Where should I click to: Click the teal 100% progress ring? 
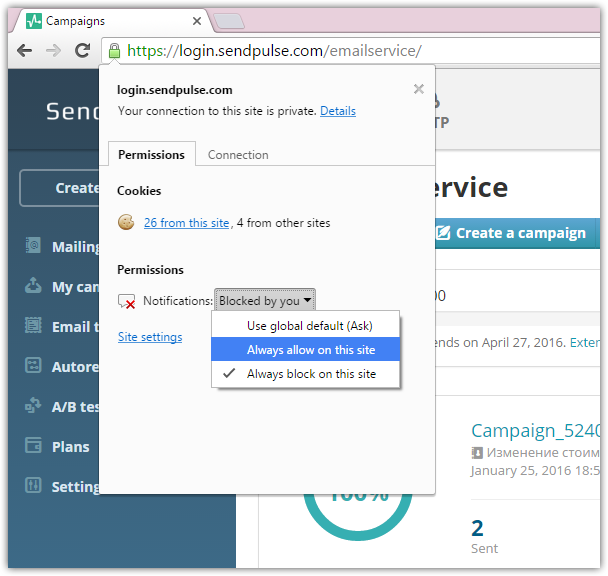click(358, 516)
